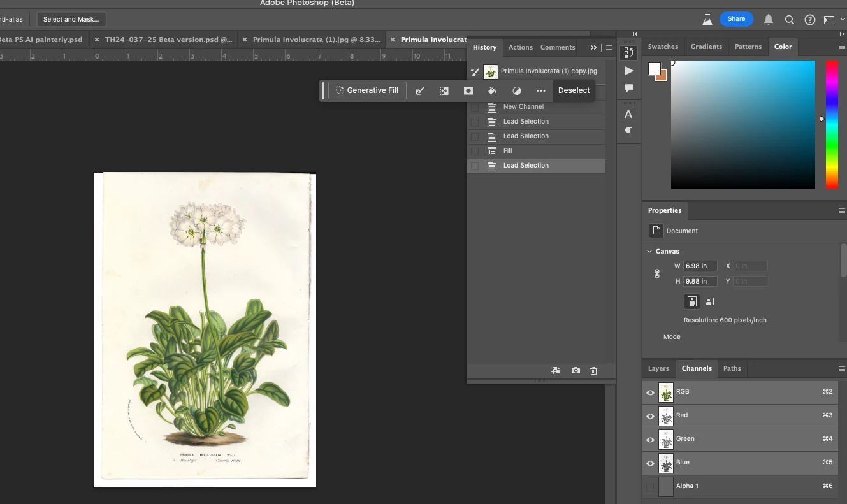Open the Discover beaker icon near Share
This screenshot has height=504, width=847.
[x=707, y=20]
